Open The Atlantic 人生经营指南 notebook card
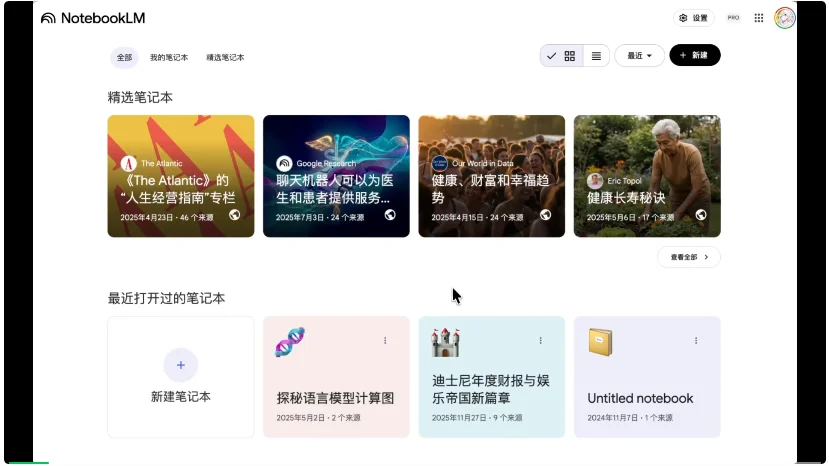Screen dimensions: 829x466 [181, 176]
